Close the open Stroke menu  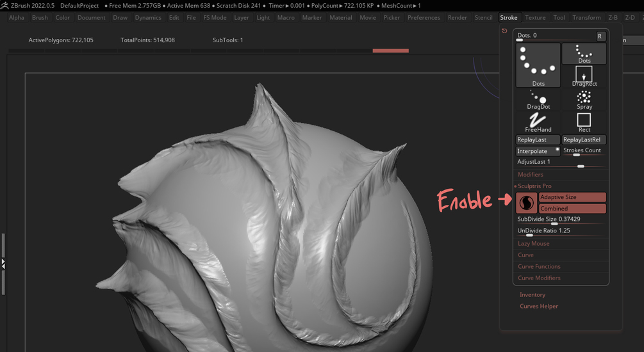tap(508, 17)
